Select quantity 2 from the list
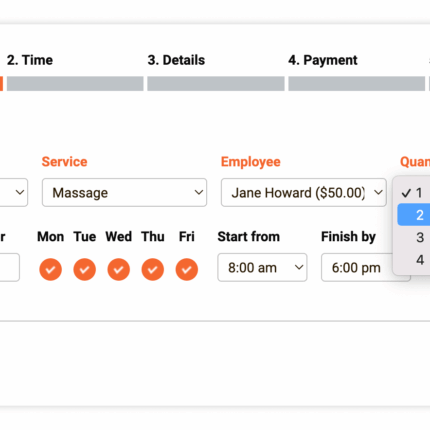The image size is (430, 430). (414, 215)
